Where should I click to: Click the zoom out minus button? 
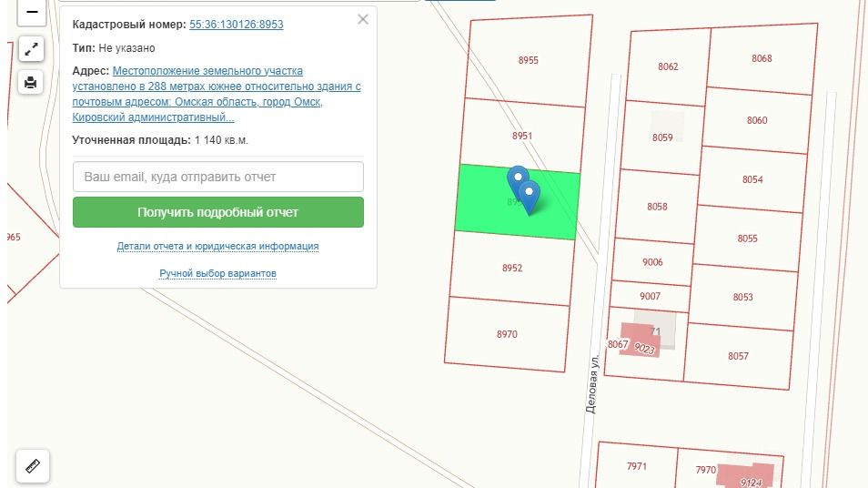[32, 13]
